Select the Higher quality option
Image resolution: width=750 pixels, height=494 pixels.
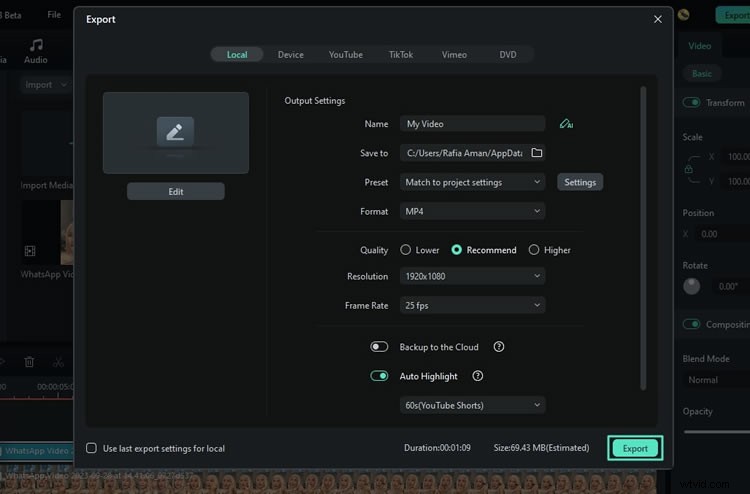click(x=534, y=250)
